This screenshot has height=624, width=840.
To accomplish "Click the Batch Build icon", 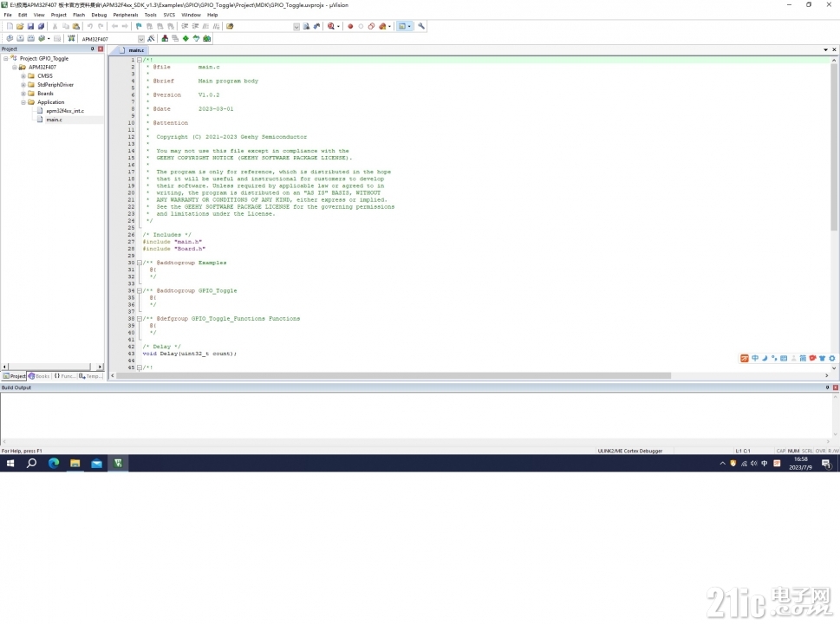I will 42,38.
